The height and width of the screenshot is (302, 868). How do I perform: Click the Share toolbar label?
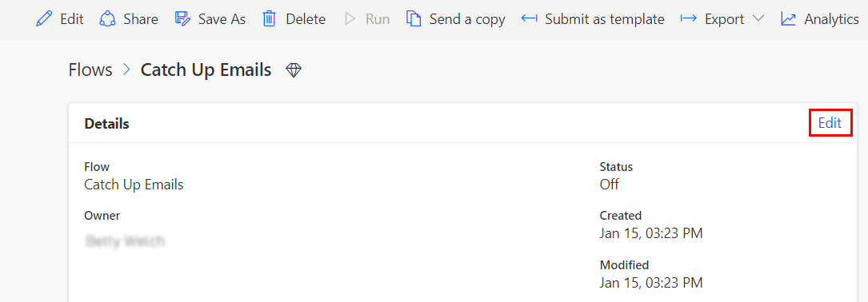click(141, 19)
